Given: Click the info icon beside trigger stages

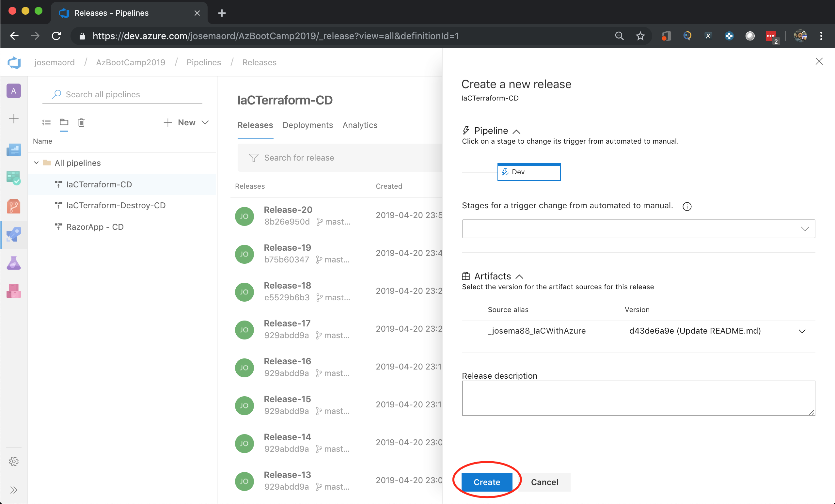Looking at the screenshot, I should tap(686, 206).
